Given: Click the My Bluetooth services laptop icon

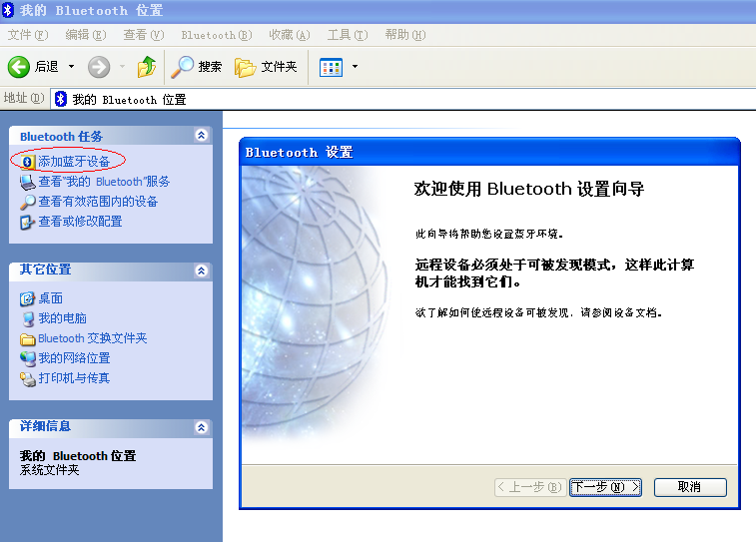Looking at the screenshot, I should (28, 182).
